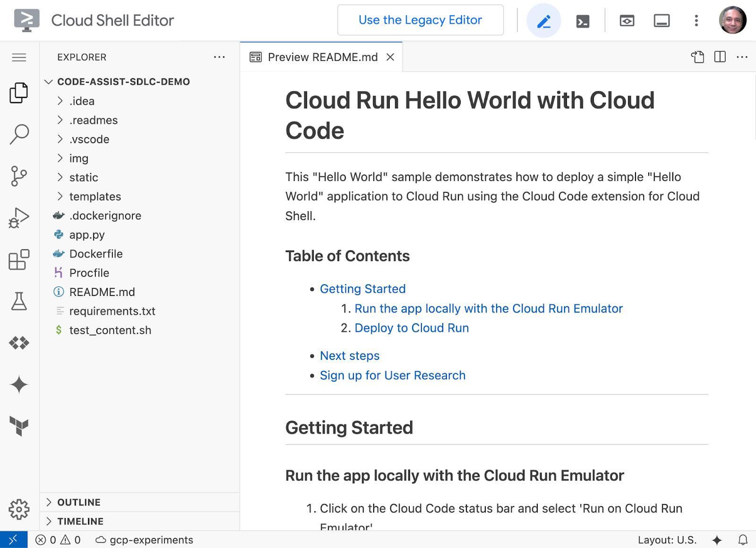Open the Extensions view
This screenshot has height=548, width=756.
19,260
